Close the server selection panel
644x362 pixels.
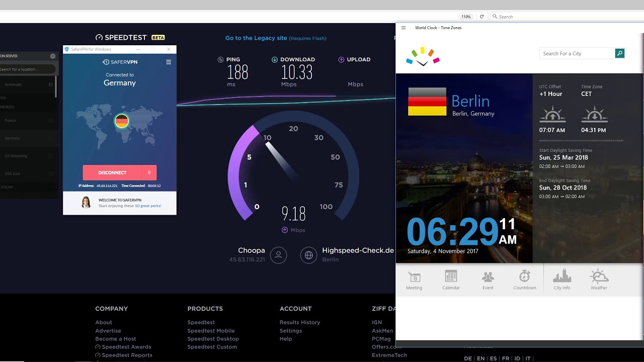(x=53, y=56)
